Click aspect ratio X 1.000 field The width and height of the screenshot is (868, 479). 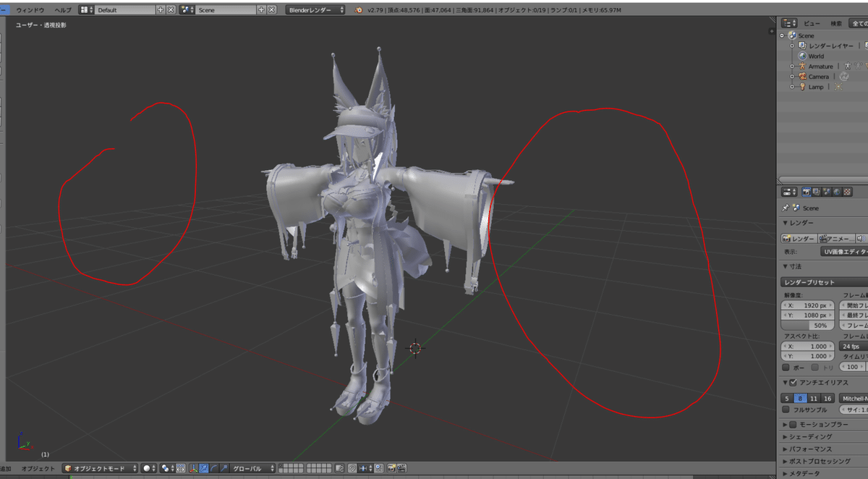point(808,346)
